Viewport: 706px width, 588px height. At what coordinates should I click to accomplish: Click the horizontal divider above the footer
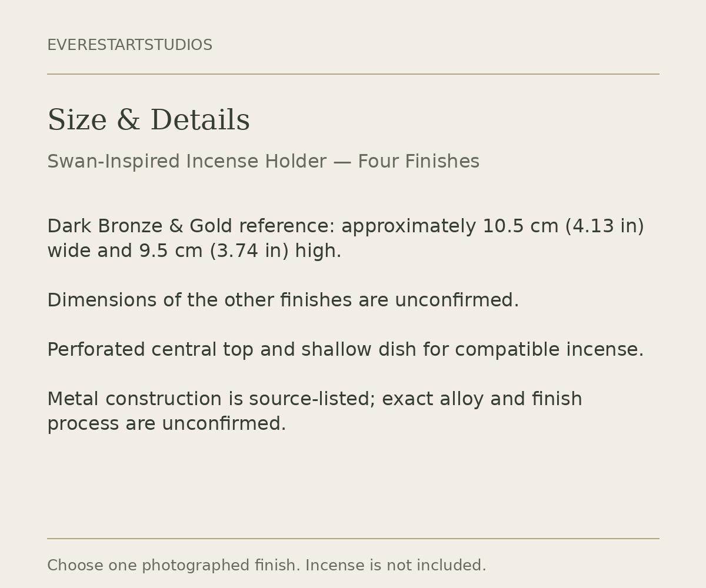(353, 539)
